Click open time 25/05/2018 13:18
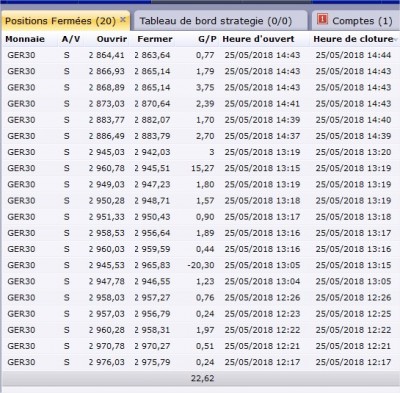This screenshot has height=393, width=400. pyautogui.click(x=262, y=201)
